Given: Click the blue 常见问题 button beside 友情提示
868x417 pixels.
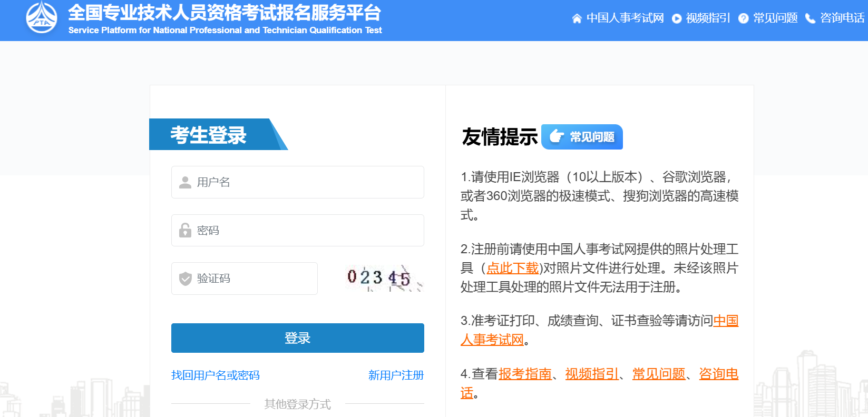Looking at the screenshot, I should pos(582,137).
